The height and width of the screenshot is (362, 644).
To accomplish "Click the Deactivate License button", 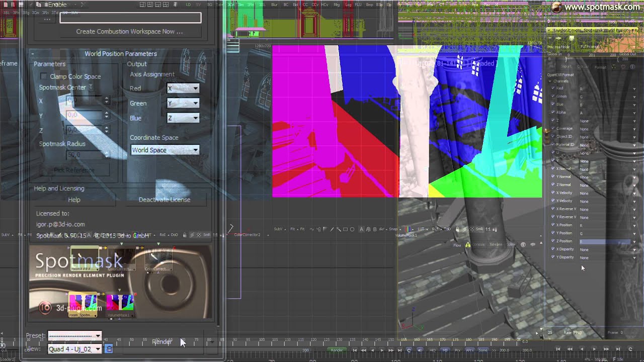I will (x=165, y=200).
